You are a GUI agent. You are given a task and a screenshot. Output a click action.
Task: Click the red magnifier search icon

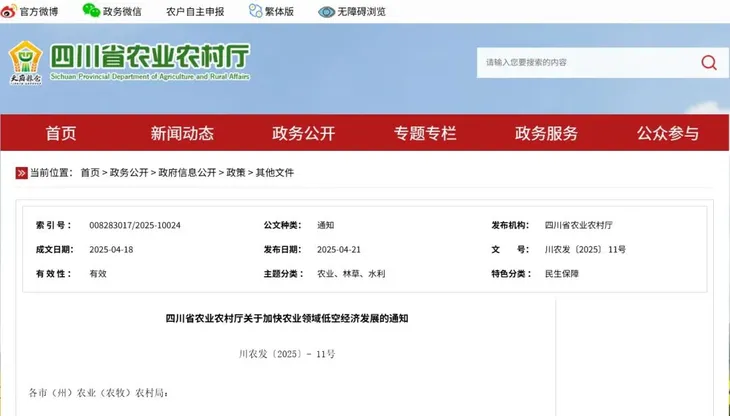708,62
